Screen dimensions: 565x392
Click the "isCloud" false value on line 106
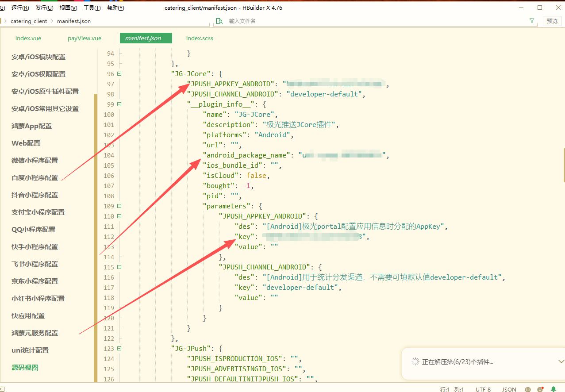coord(256,176)
